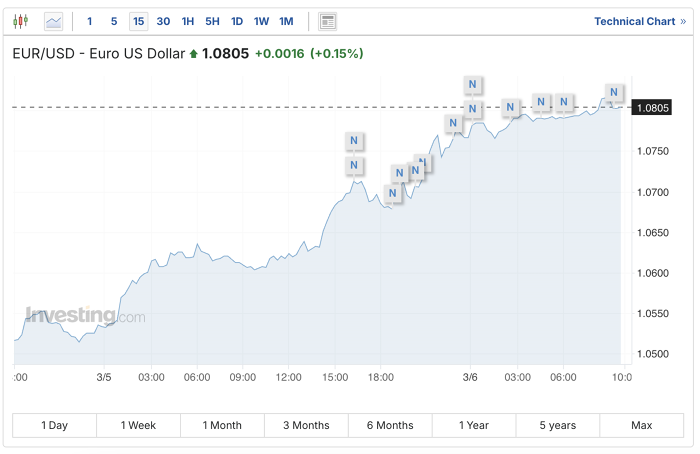Click the 3/5 date label

(104, 377)
